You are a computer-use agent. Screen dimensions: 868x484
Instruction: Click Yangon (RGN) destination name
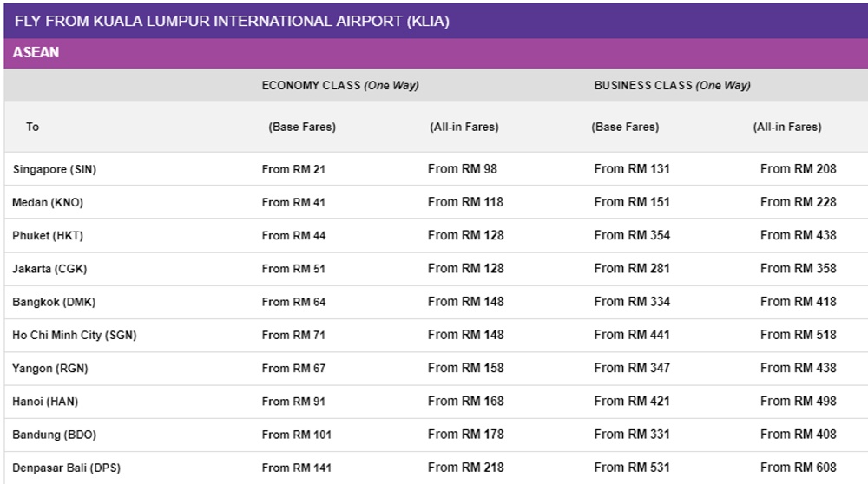tap(49, 369)
